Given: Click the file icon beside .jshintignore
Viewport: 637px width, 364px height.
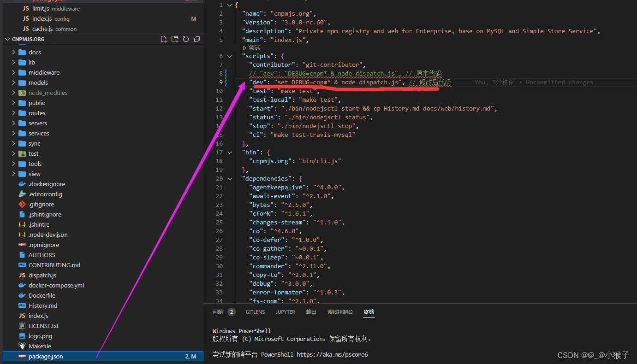Looking at the screenshot, I should tap(22, 214).
